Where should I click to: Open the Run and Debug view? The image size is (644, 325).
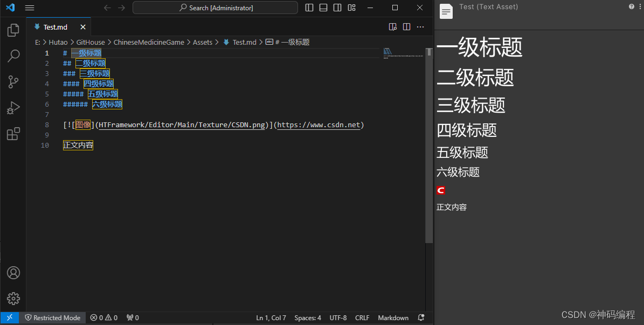[x=13, y=108]
